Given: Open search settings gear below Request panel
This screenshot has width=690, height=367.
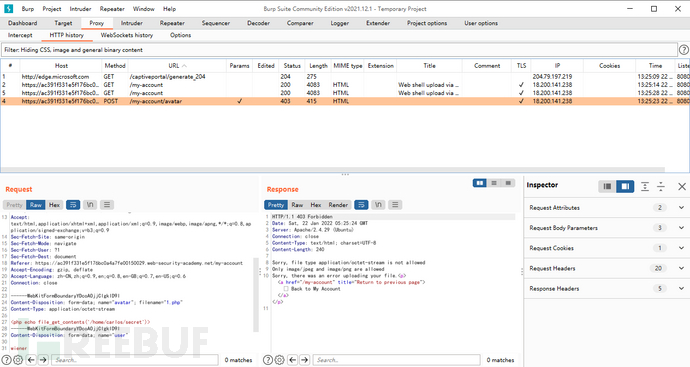Looking at the screenshot, I should (x=18, y=360).
